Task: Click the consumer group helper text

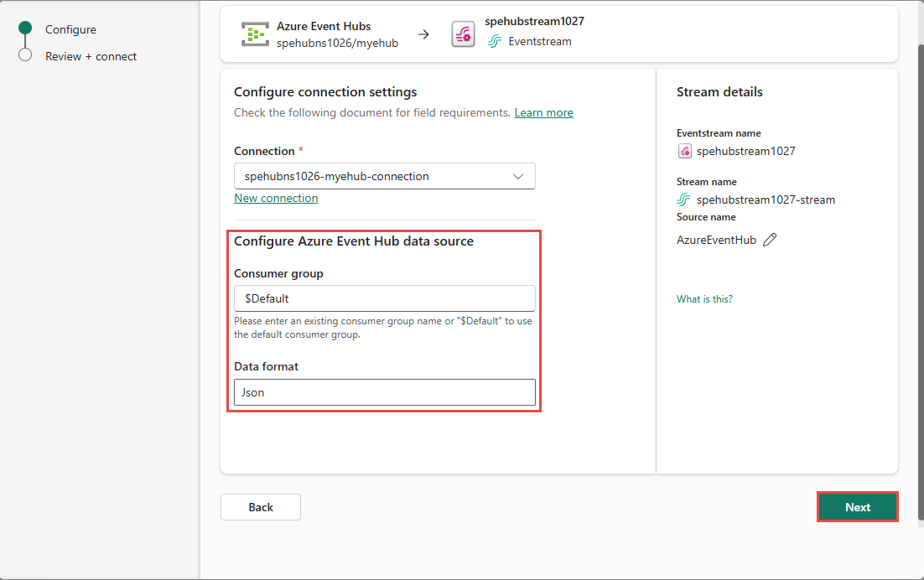Action: pyautogui.click(x=383, y=328)
